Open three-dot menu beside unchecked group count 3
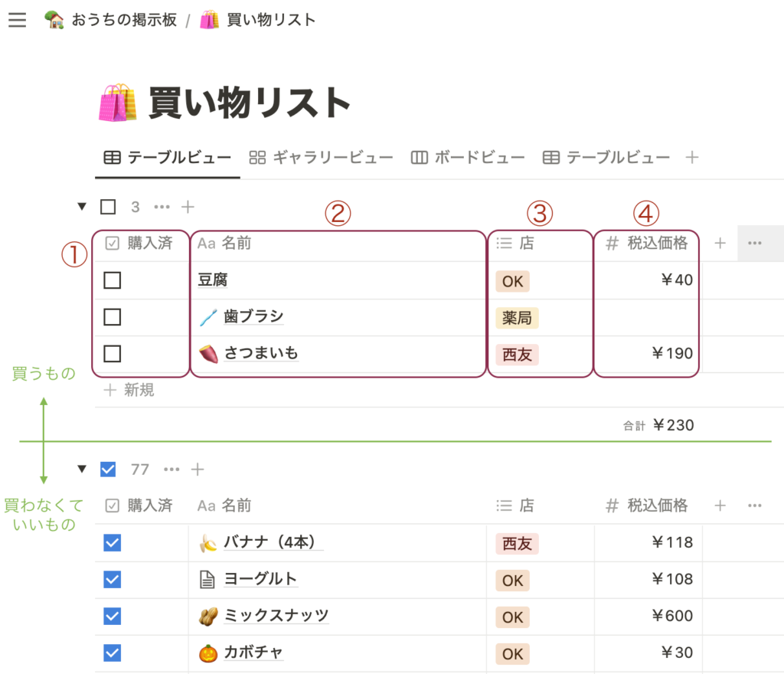This screenshot has width=784, height=674. (161, 207)
